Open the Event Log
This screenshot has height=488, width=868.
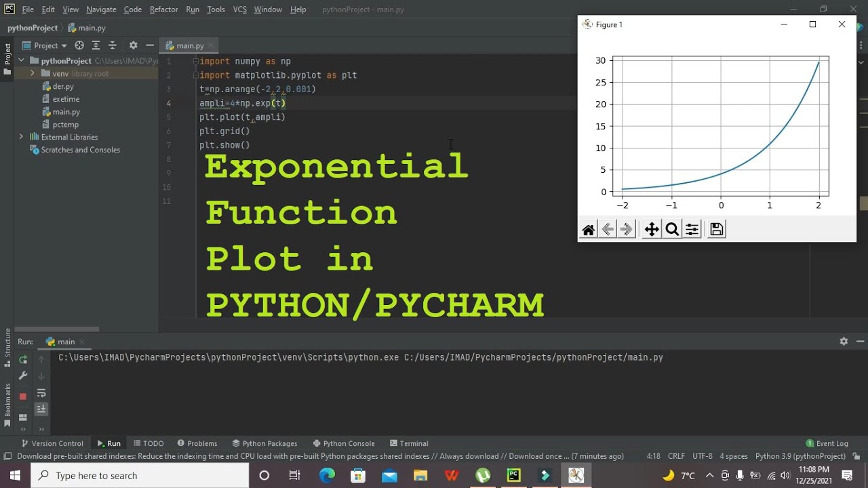point(827,443)
